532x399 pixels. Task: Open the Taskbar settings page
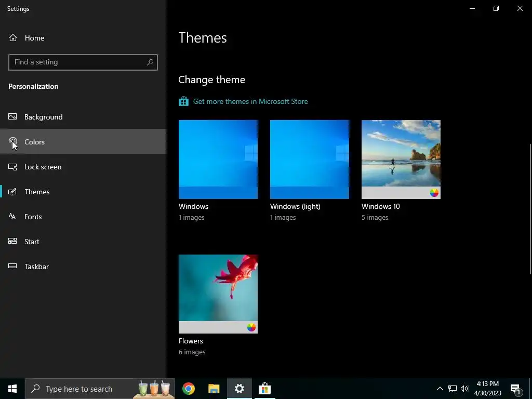[83, 267]
